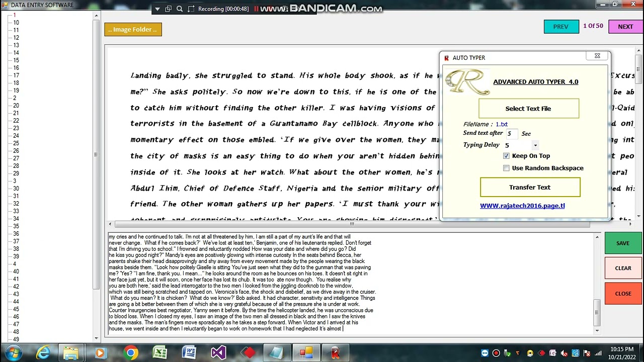Click the SAVE button
This screenshot has height=362, width=644.
(x=623, y=243)
